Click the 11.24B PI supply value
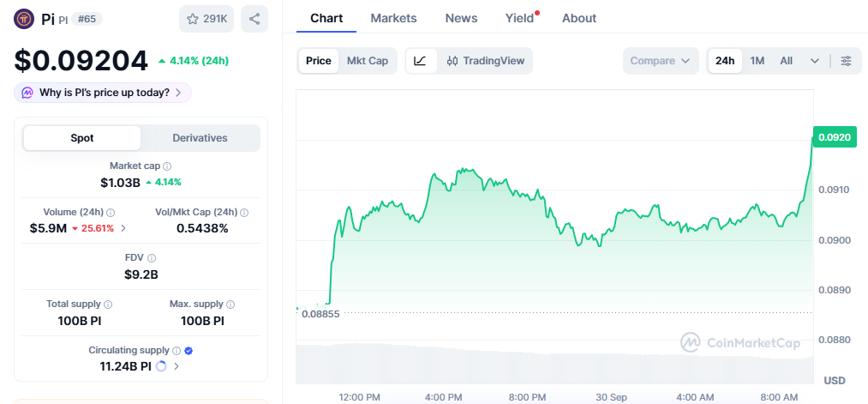868x404 pixels. pos(126,366)
